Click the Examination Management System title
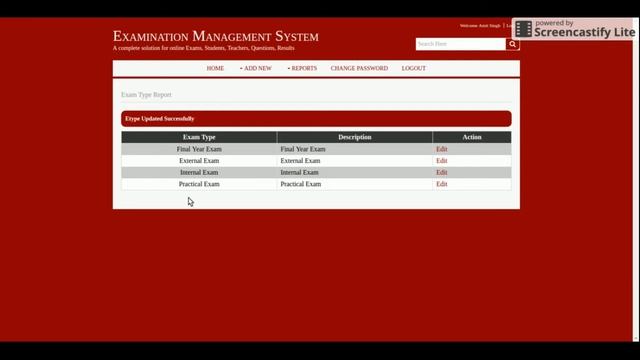The width and height of the screenshot is (640, 360). [216, 36]
